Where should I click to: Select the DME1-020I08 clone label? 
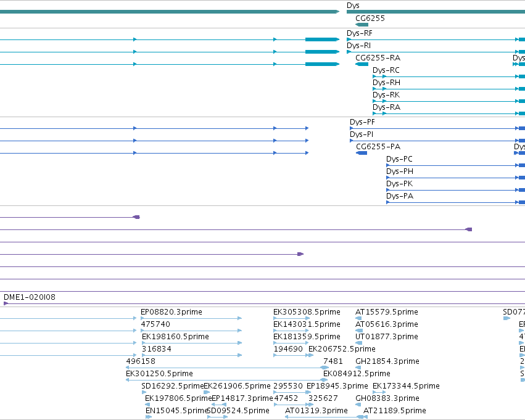point(30,297)
